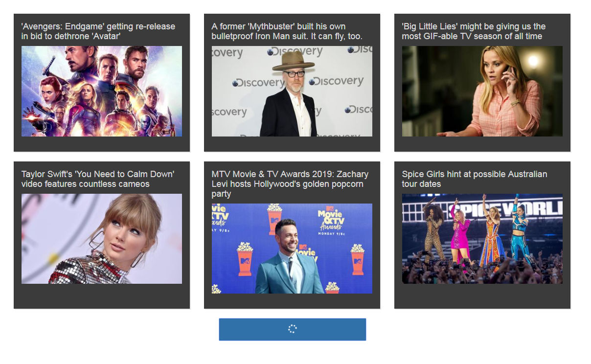Click the Taylor Swift photo thumbnail

102,239
